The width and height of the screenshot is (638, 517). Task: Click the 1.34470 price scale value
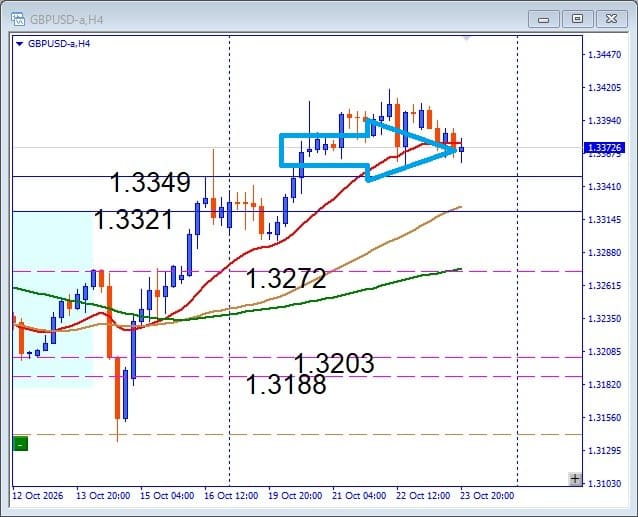coord(605,55)
